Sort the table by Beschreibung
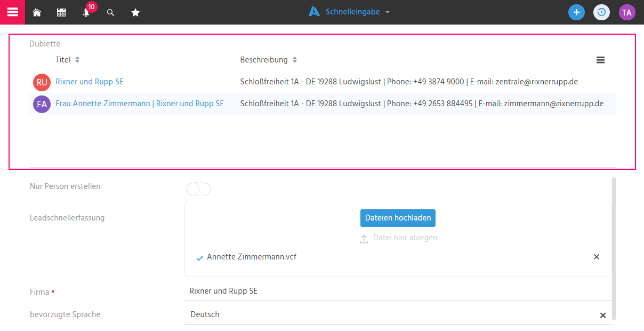 point(295,60)
